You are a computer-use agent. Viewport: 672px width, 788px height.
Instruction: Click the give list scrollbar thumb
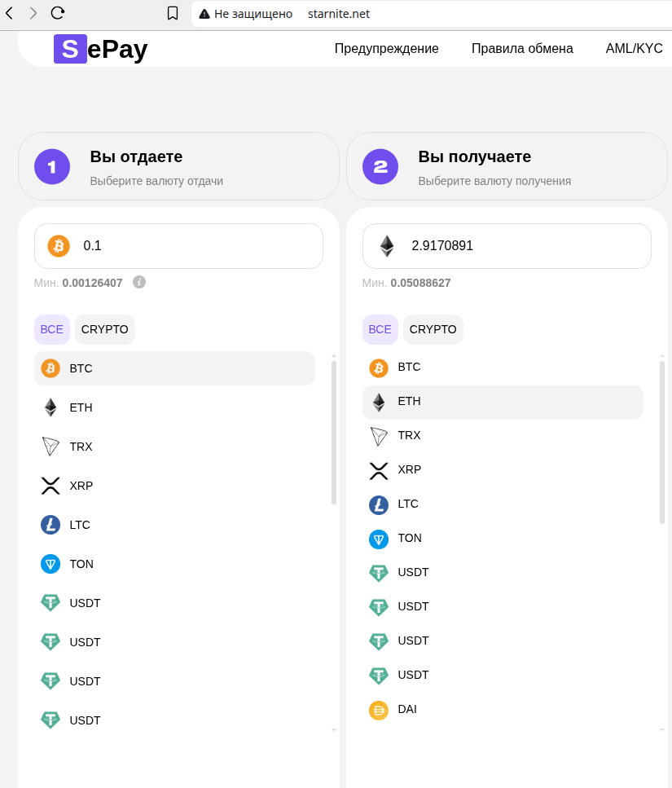pos(334,432)
